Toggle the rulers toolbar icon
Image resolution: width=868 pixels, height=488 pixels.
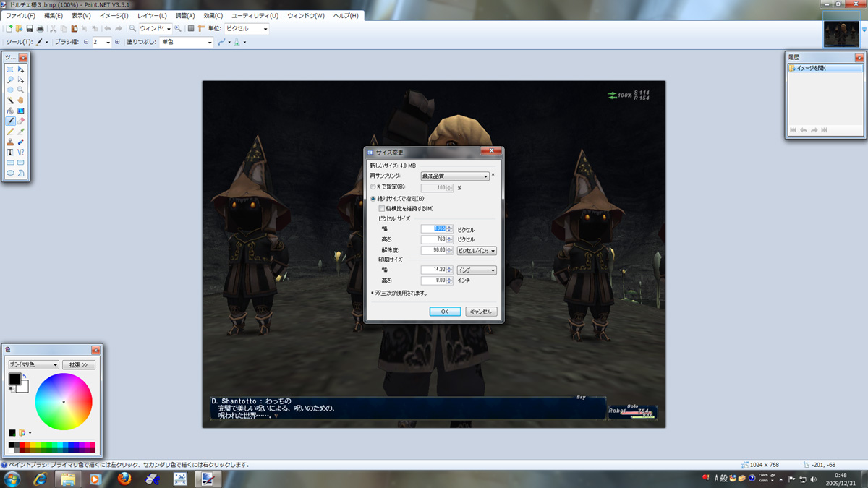(x=201, y=29)
